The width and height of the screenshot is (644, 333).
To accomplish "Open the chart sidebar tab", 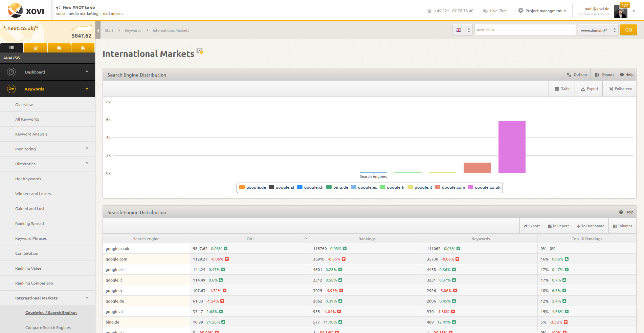I will click(36, 48).
